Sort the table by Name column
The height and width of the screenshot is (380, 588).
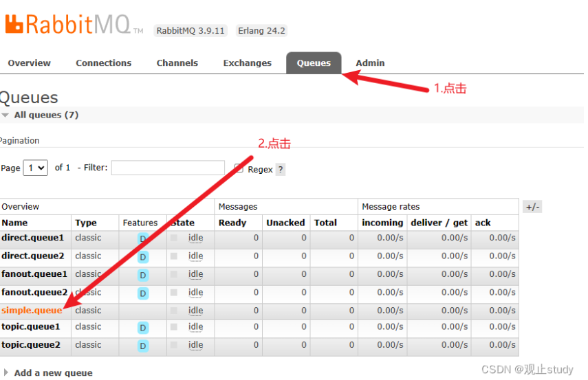(14, 223)
